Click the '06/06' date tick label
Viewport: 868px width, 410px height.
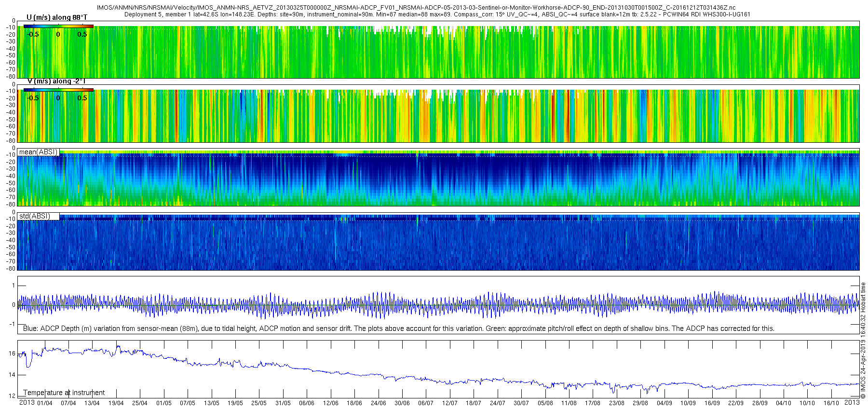[x=307, y=403]
